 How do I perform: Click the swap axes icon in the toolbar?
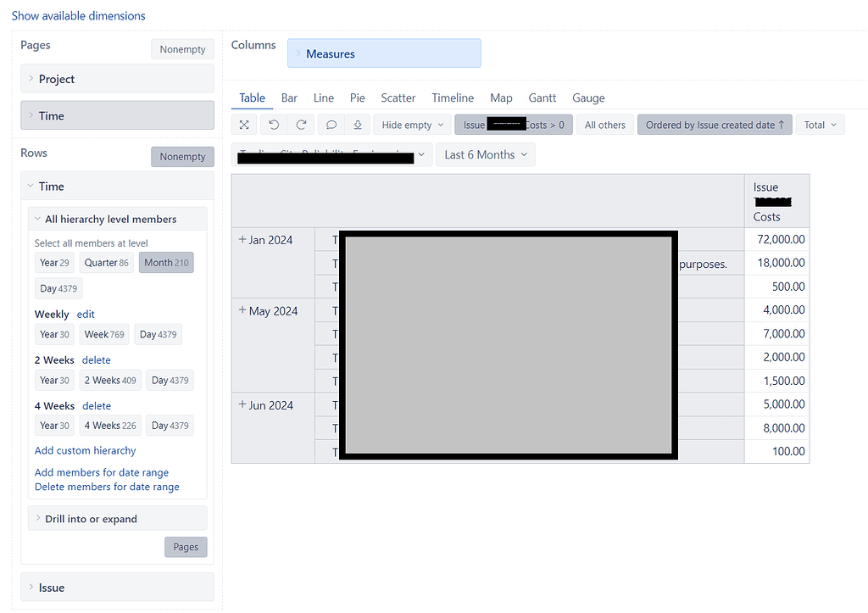244,124
